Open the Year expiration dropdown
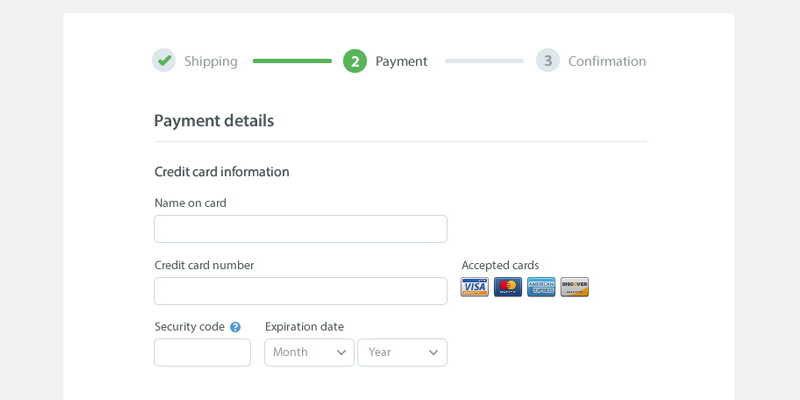 (x=402, y=352)
